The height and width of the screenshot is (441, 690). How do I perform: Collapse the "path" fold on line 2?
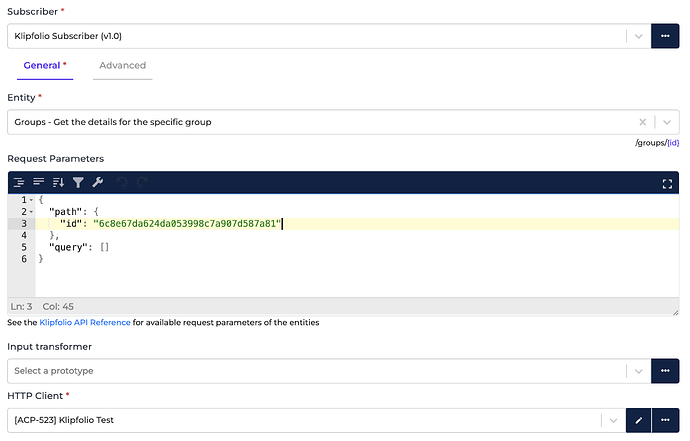click(31, 212)
